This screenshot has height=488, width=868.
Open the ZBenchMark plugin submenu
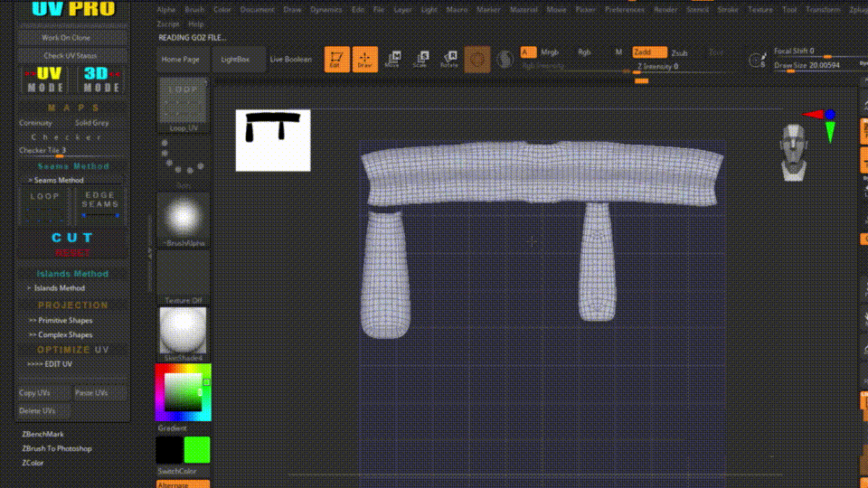point(42,435)
